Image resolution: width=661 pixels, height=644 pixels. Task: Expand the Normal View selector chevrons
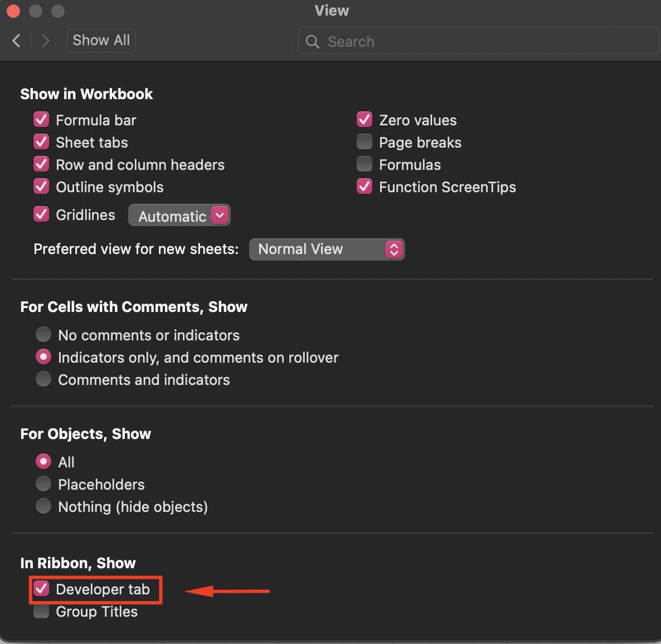[394, 249]
